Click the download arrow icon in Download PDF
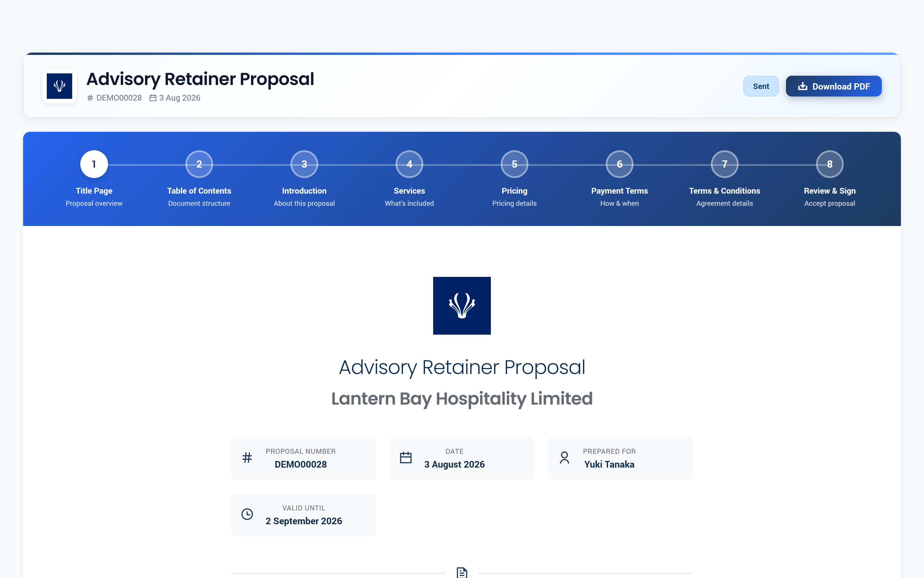This screenshot has height=578, width=924. click(x=803, y=86)
